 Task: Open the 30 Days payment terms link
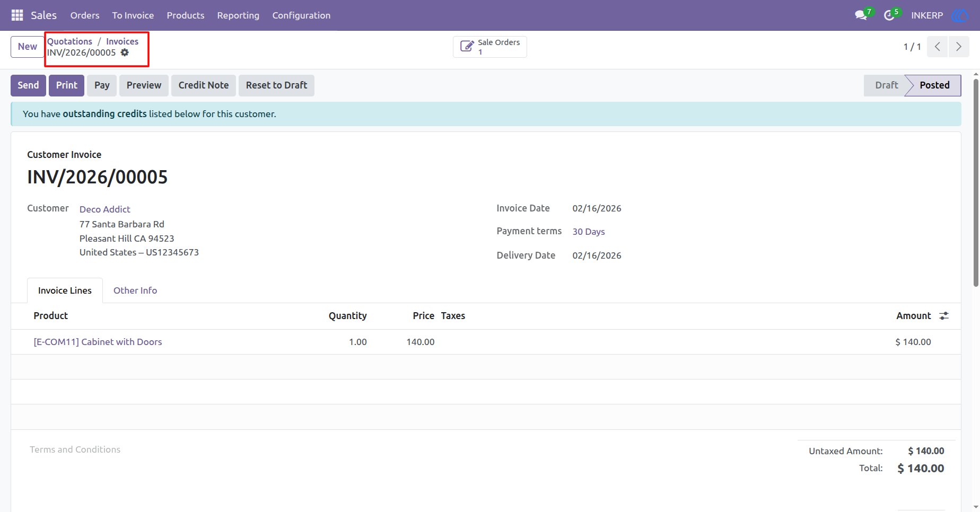click(589, 232)
